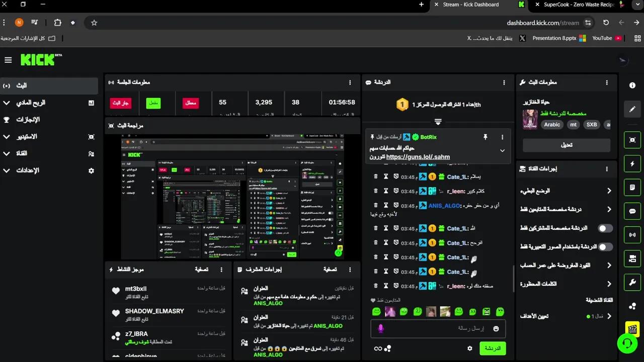The image size is (644, 362).
Task: Select the pencil edit icon in right toolbar
Action: pos(632,109)
